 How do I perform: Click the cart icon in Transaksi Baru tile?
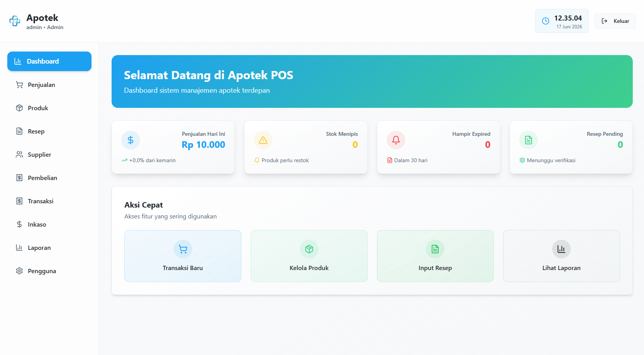coord(183,249)
